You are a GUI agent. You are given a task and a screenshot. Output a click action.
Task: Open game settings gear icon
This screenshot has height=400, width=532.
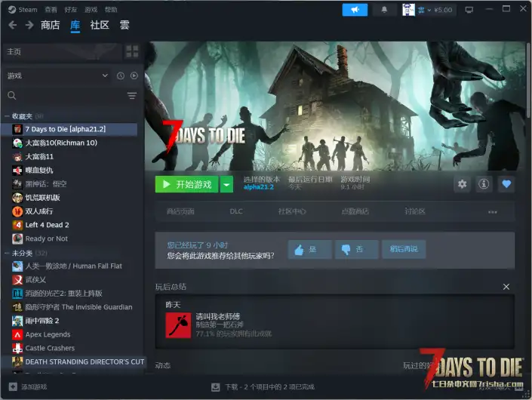click(x=462, y=184)
